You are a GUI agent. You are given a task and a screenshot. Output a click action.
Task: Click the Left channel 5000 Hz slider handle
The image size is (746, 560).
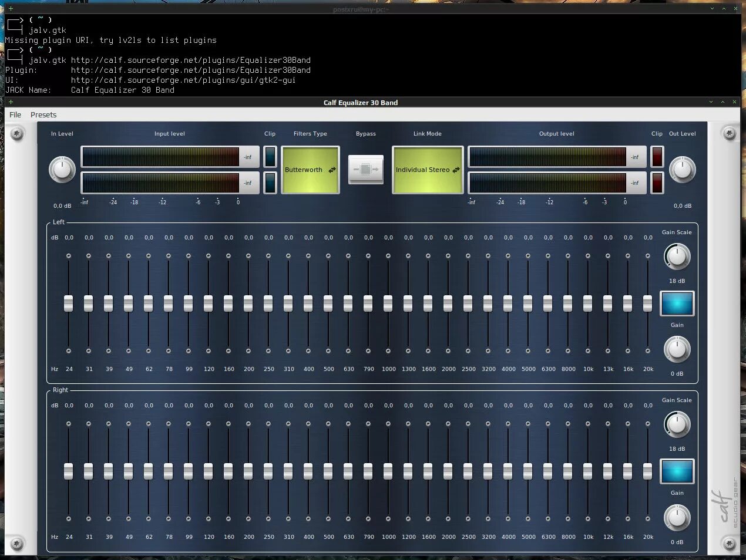pyautogui.click(x=528, y=303)
